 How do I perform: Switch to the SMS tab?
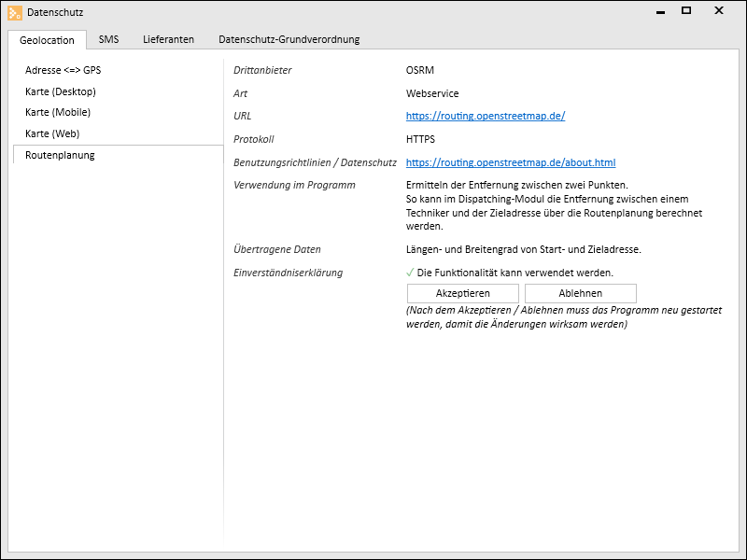tap(108, 39)
